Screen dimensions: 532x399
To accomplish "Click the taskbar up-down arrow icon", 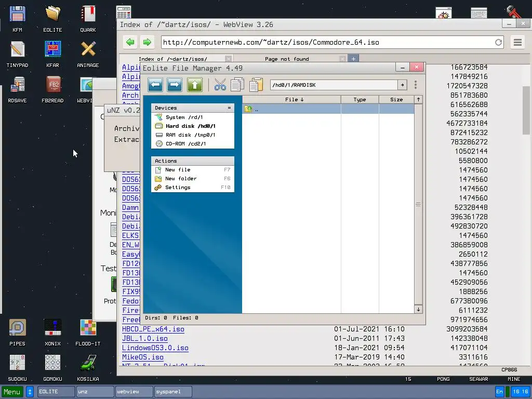I will click(30, 392).
